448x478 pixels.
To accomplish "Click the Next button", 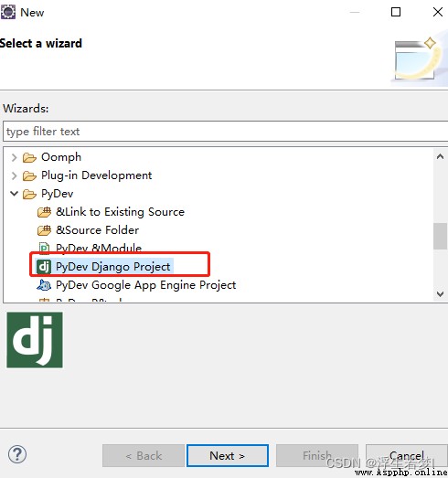I will click(228, 455).
